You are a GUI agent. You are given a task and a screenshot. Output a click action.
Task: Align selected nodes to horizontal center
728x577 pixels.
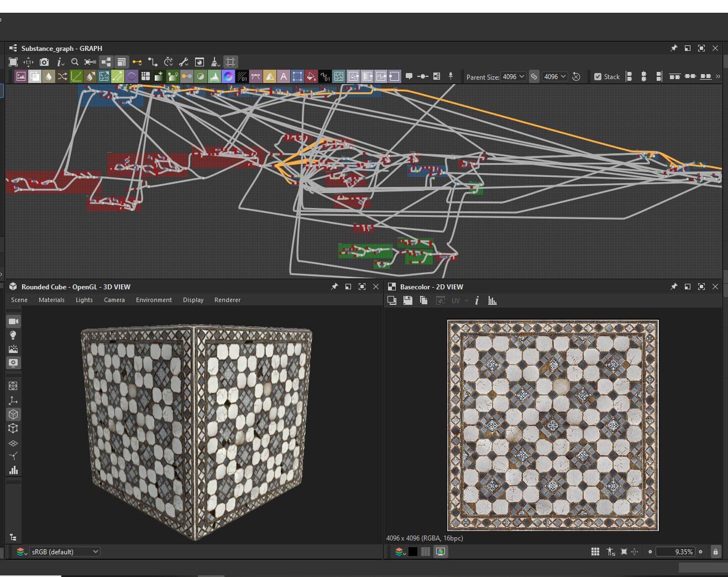click(x=644, y=76)
